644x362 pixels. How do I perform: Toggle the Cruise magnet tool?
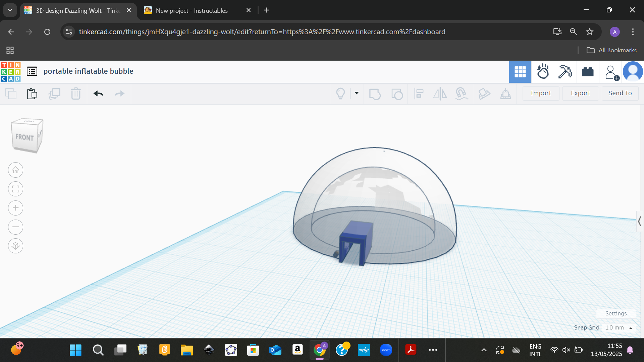[x=462, y=94]
